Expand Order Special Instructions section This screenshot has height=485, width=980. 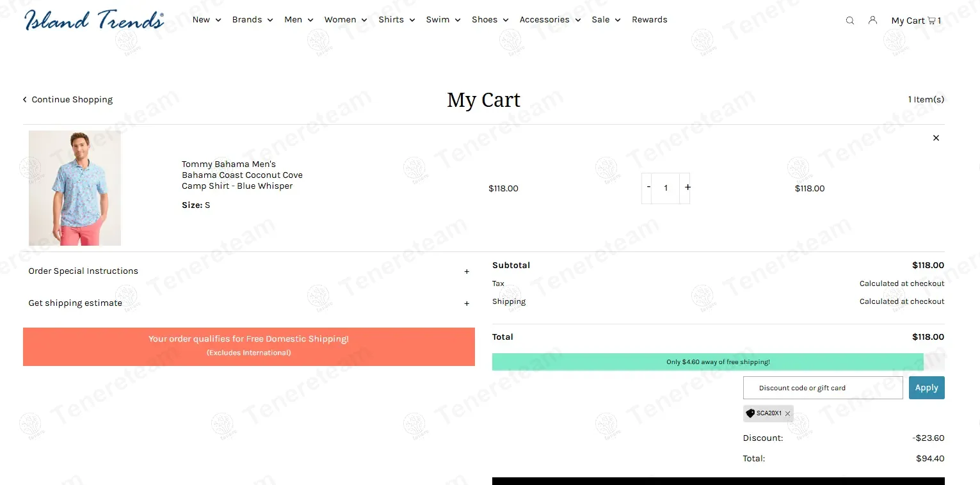click(x=249, y=271)
